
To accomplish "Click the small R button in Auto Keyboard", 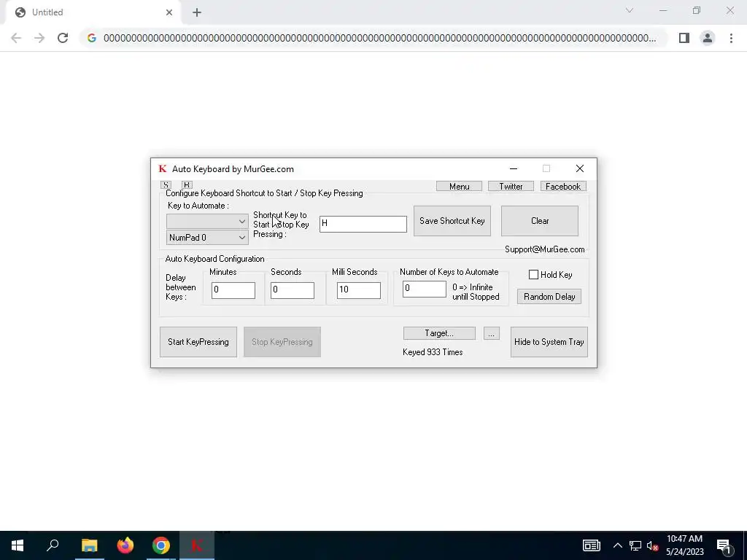I will click(187, 184).
